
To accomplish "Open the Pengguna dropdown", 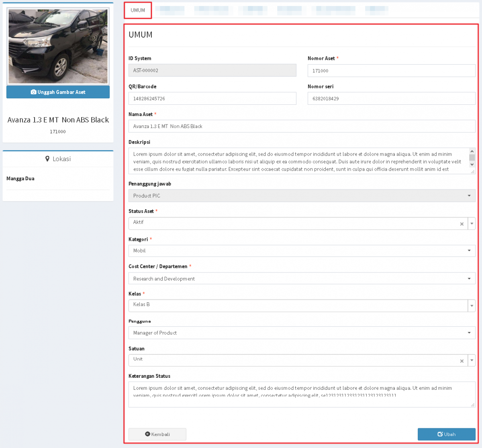I will (x=469, y=332).
